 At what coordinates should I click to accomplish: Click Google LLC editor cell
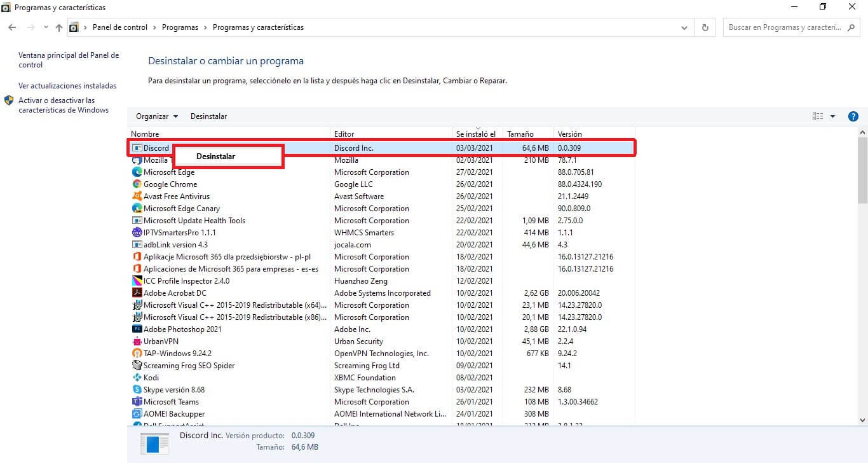tap(353, 184)
